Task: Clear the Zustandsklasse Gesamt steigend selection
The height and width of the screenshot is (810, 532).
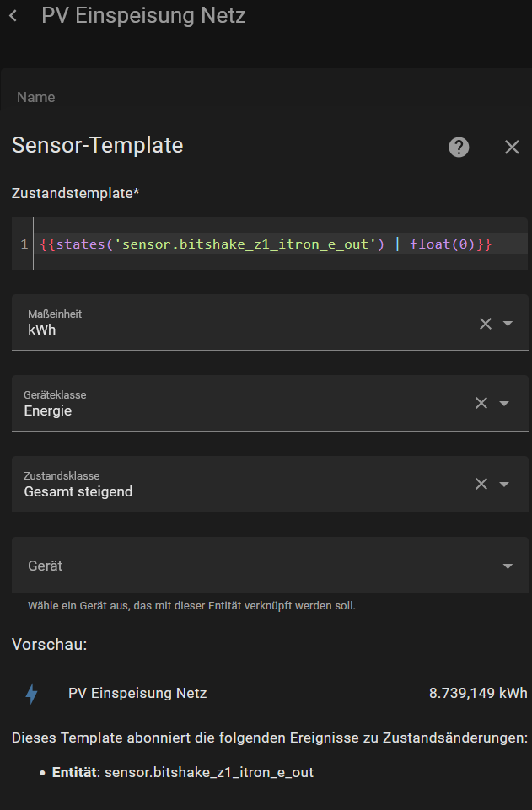Action: 481,484
